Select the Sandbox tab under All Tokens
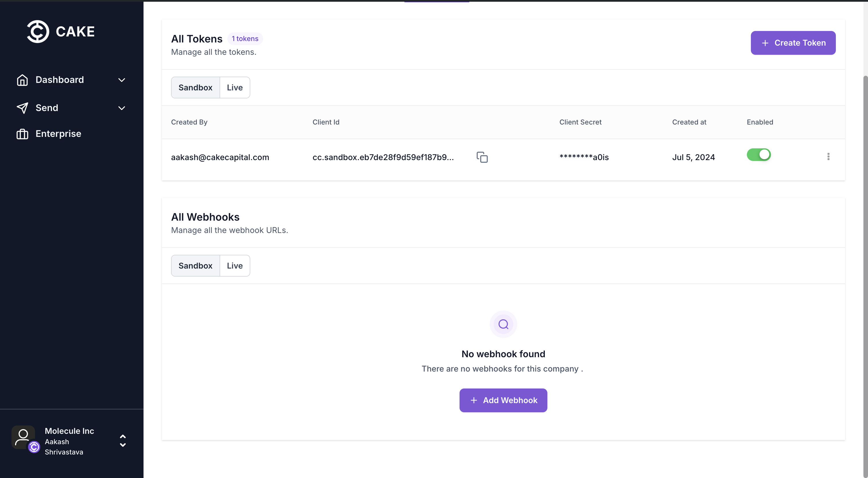This screenshot has width=868, height=478. pyautogui.click(x=195, y=88)
